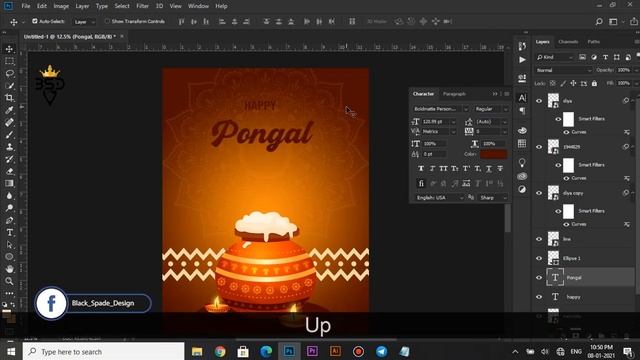640x360 pixels.
Task: Select the Move tool in the toolbox
Action: pyautogui.click(x=9, y=49)
